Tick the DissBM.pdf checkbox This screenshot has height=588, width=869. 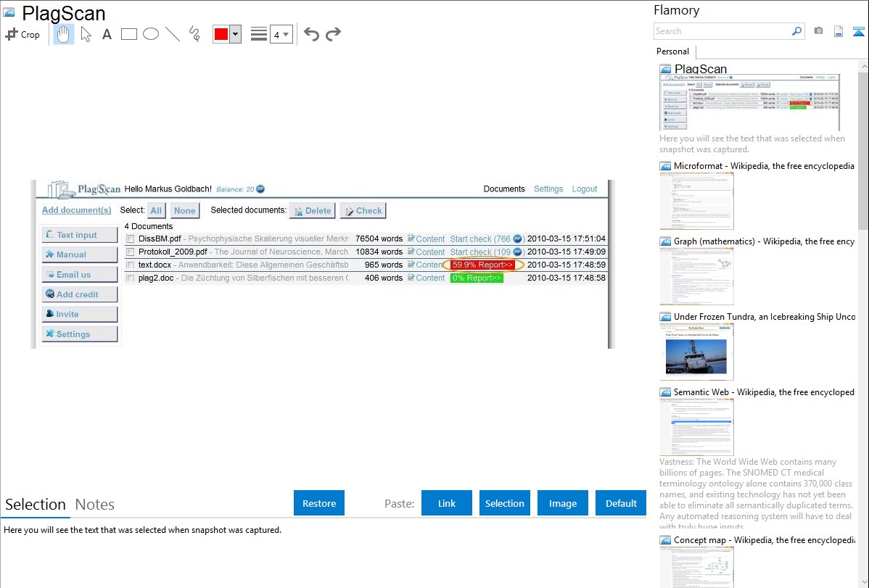pyautogui.click(x=131, y=239)
